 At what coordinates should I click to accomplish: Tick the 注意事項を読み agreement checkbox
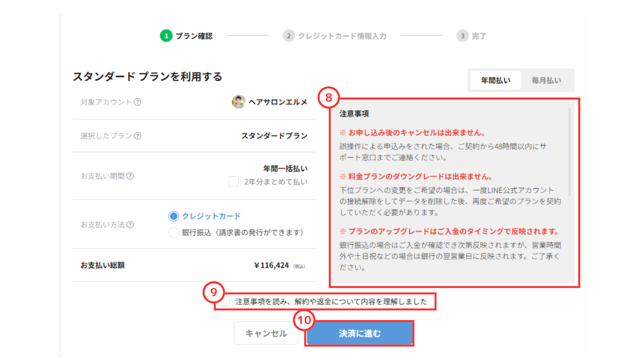coord(225,301)
